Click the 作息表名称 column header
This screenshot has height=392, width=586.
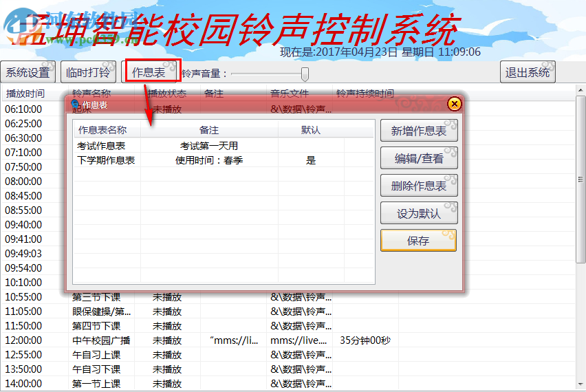click(107, 130)
